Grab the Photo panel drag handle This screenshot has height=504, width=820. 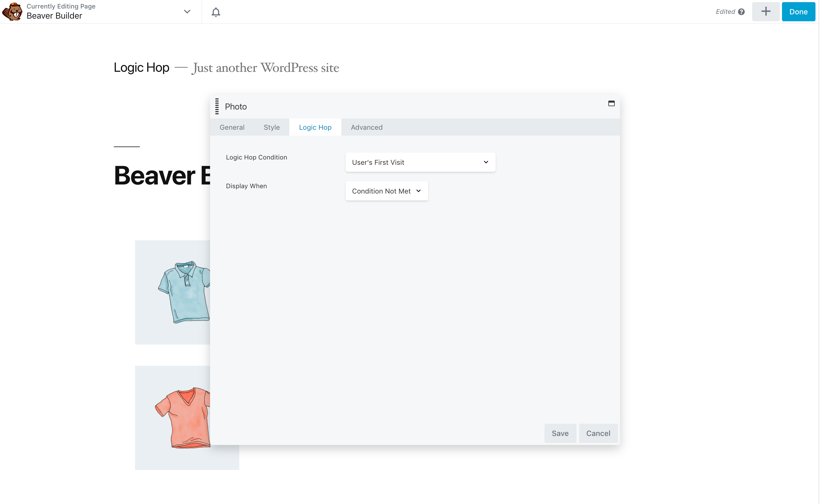point(217,106)
